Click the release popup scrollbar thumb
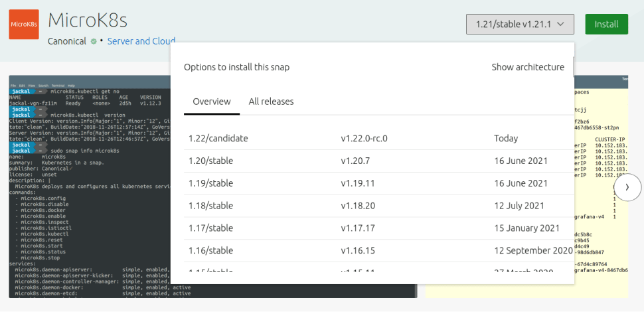Screen dimensions: 644x312 [x=572, y=68]
